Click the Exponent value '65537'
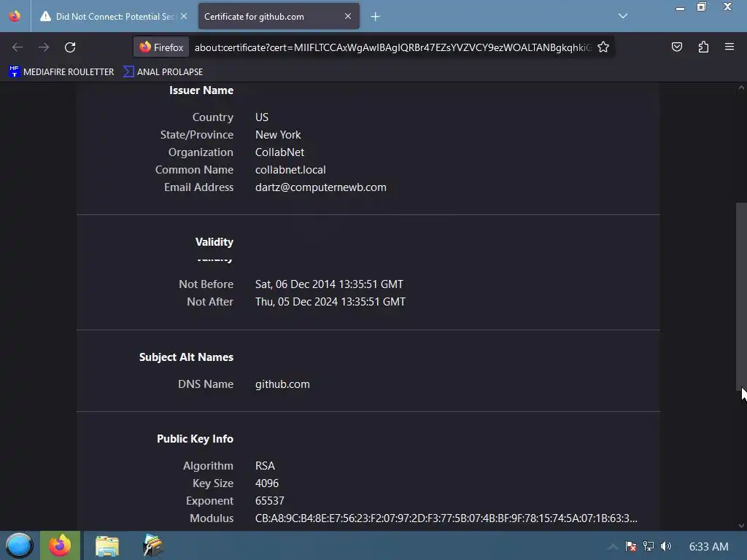Viewport: 747px width, 560px height. (x=270, y=501)
